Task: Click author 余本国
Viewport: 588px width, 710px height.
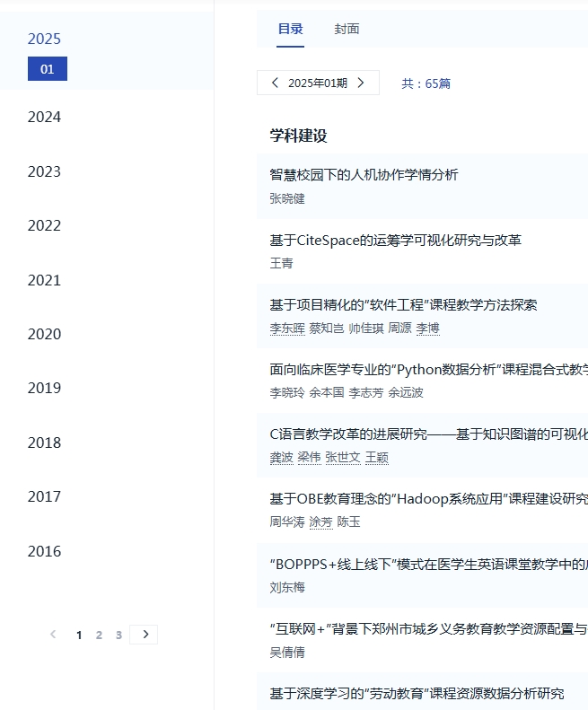Action: [x=327, y=392]
